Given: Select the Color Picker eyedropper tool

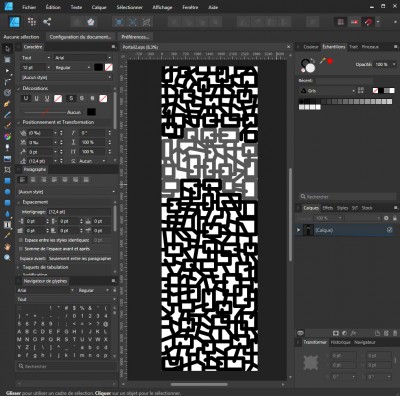Looking at the screenshot, I should click(7, 235).
